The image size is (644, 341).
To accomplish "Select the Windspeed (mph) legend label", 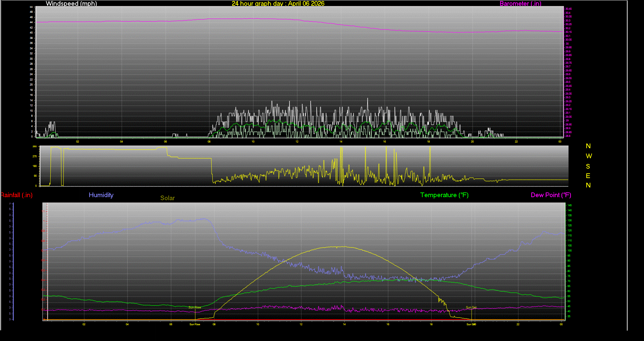I will (x=71, y=4).
